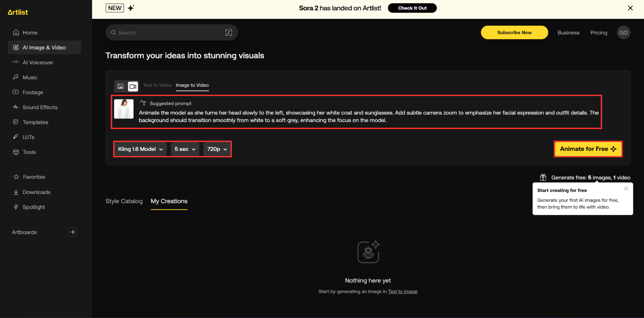Open the 720p resolution dropdown
644x318 pixels.
click(217, 149)
